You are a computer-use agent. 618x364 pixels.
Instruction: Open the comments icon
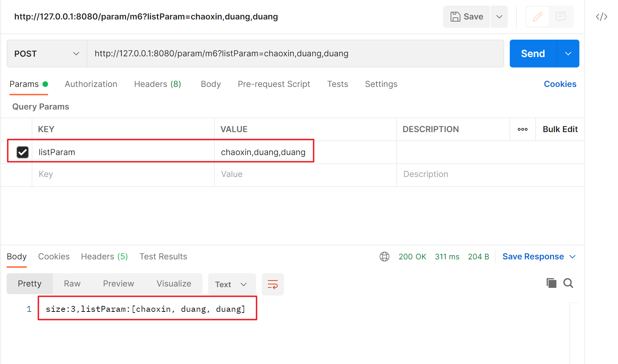point(560,17)
